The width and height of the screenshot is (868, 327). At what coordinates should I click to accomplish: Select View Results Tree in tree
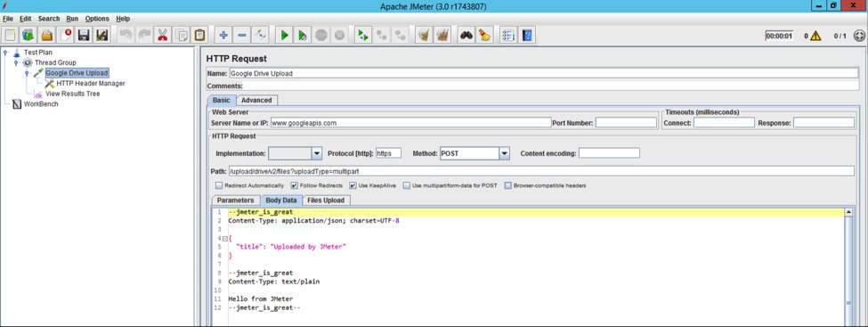72,94
